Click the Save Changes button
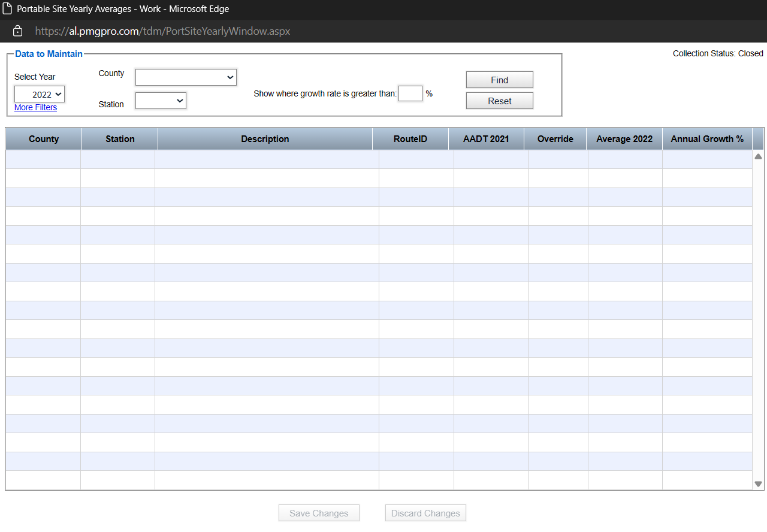The image size is (767, 532). (x=319, y=513)
